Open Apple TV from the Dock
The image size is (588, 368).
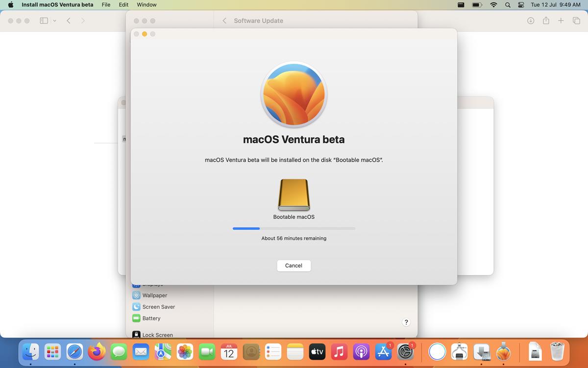(317, 351)
